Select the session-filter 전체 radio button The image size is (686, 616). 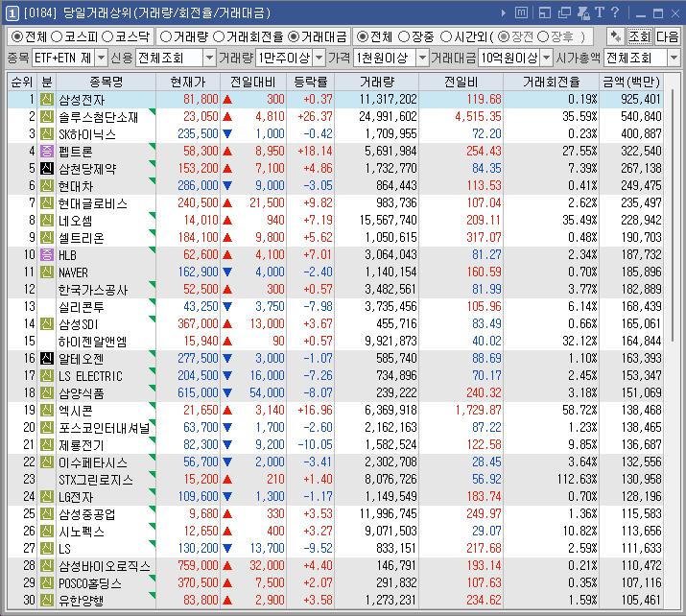tap(362, 36)
